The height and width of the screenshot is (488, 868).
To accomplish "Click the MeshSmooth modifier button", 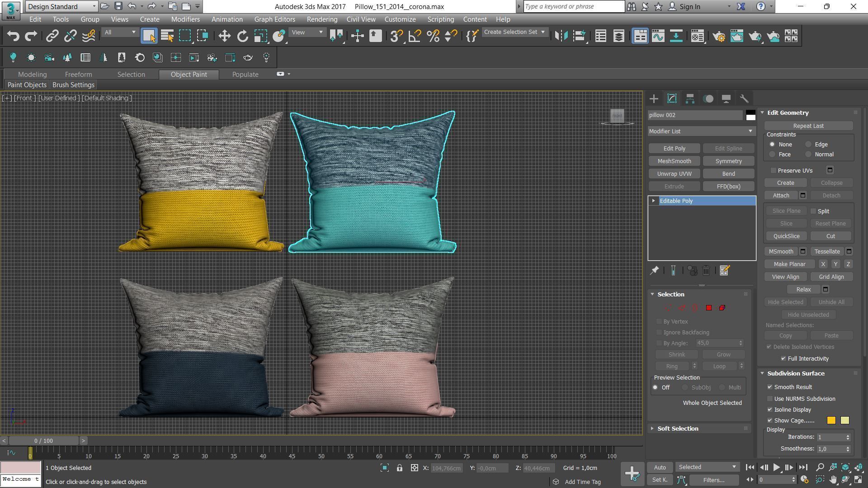I will point(674,161).
